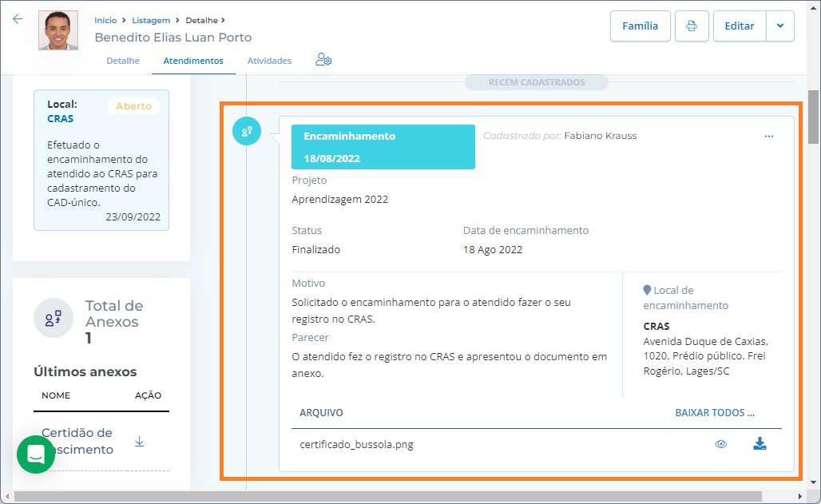The width and height of the screenshot is (821, 504).
Task: Click the AÇÃO column header
Action: click(x=149, y=395)
